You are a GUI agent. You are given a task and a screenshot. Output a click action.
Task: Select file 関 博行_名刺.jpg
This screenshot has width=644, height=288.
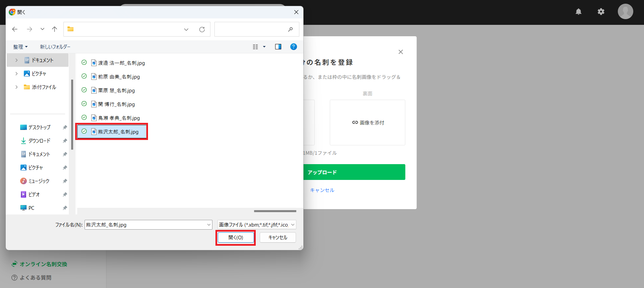[116, 104]
